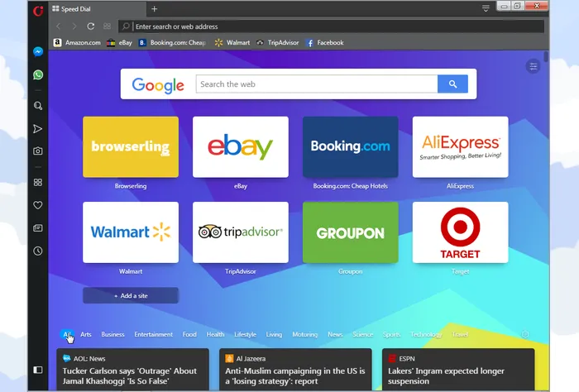Select the Motoring news category
The image size is (579, 392).
click(x=305, y=334)
